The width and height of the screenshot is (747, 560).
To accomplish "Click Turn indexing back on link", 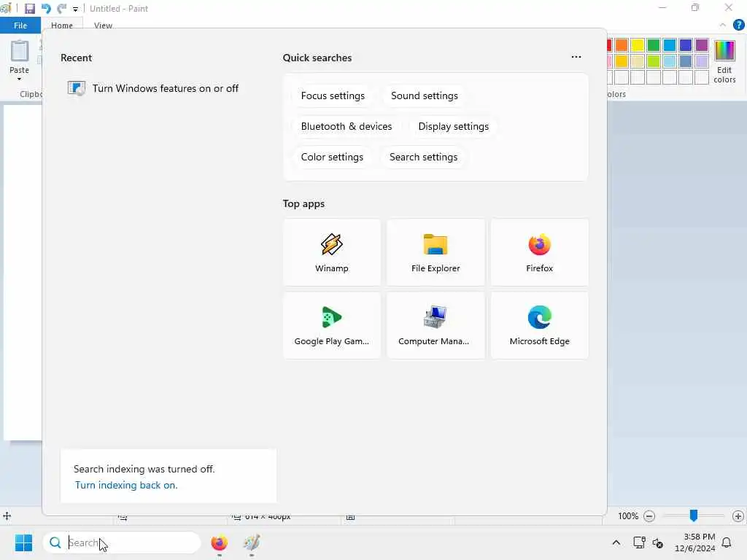I will [x=126, y=485].
